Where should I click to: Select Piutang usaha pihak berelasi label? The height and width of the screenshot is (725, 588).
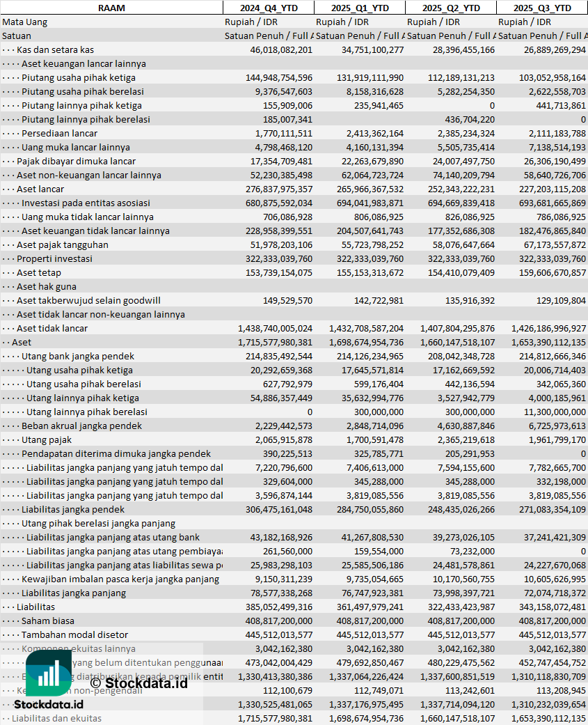point(83,91)
